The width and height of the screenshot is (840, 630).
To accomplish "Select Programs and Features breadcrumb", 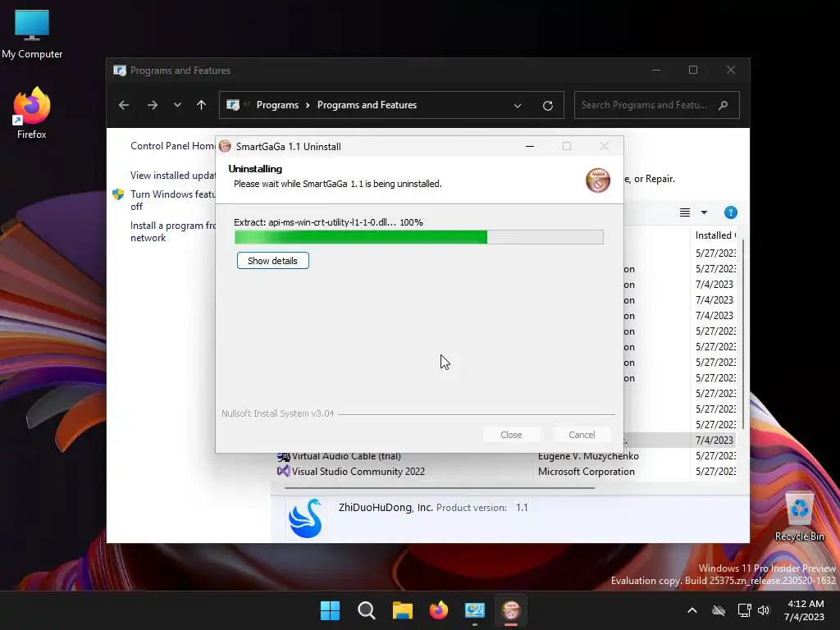I will coord(367,105).
